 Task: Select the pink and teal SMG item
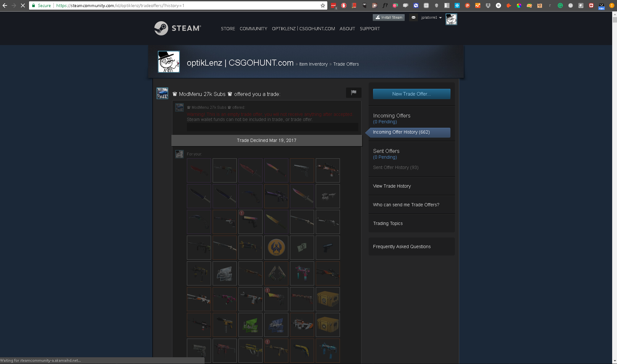(x=302, y=273)
